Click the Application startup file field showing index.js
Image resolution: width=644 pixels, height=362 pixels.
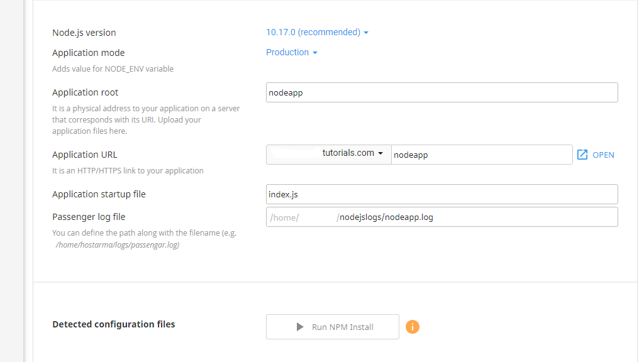tap(441, 194)
